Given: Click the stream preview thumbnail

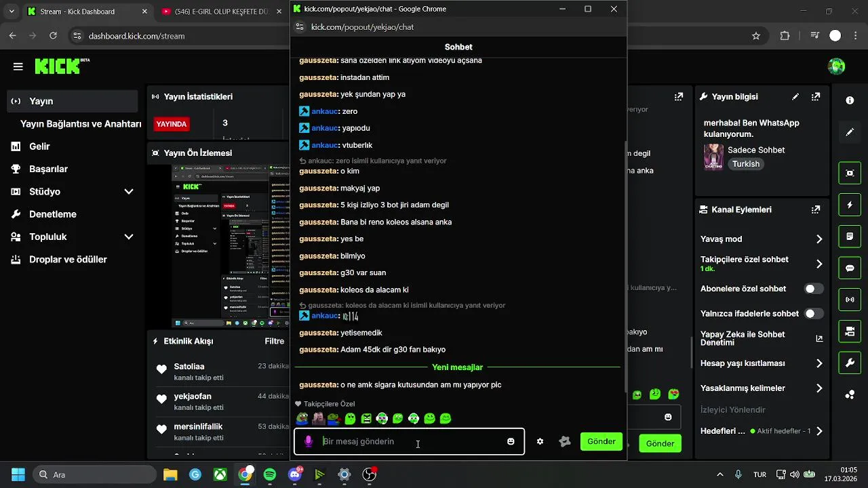Looking at the screenshot, I should coord(231,245).
